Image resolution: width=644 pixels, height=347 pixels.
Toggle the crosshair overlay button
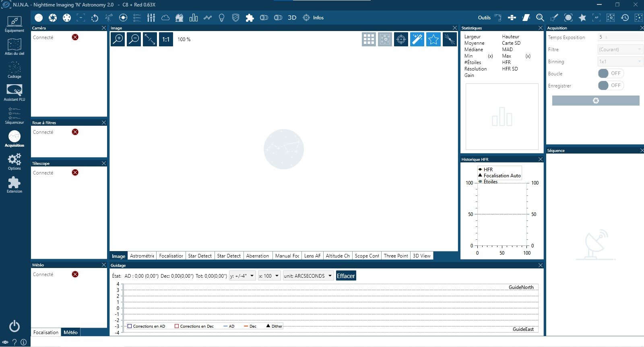[401, 39]
